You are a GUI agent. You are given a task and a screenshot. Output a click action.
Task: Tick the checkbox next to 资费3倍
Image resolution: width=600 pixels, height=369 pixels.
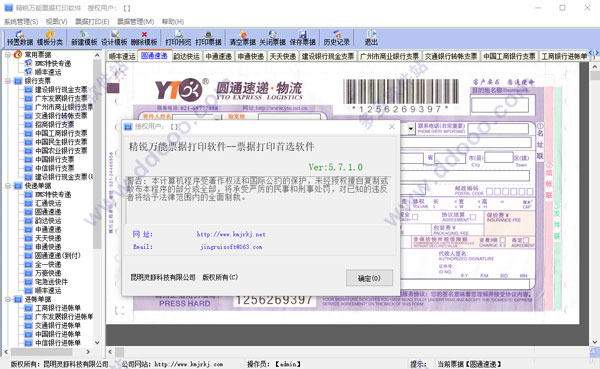(502, 240)
